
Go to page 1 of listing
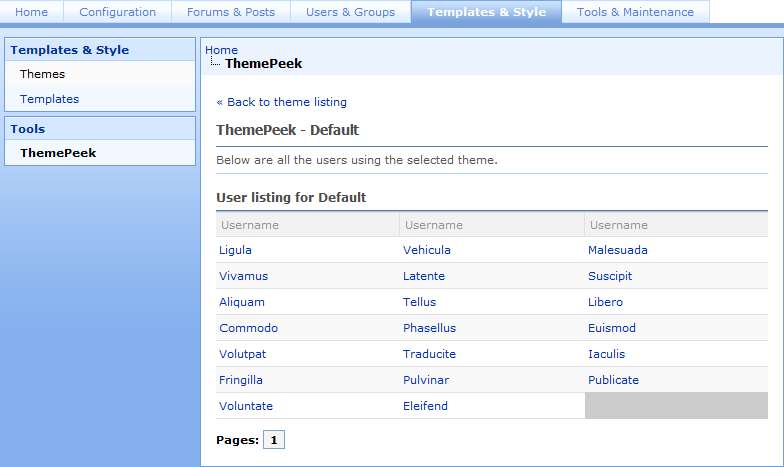coord(274,440)
